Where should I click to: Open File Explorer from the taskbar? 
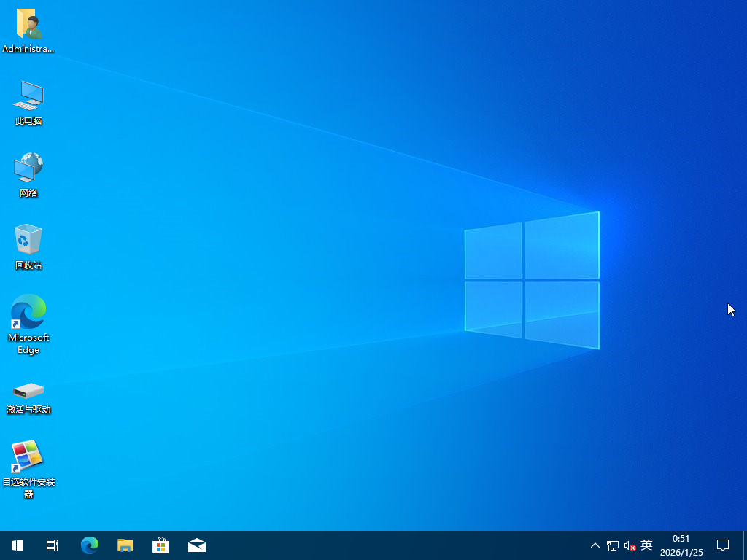125,545
